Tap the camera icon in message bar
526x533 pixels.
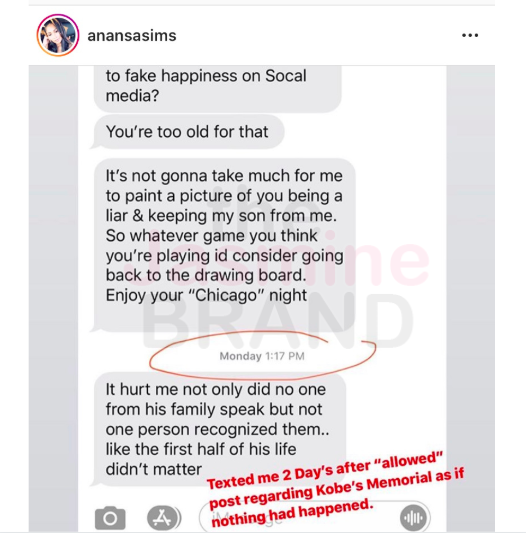(x=110, y=518)
